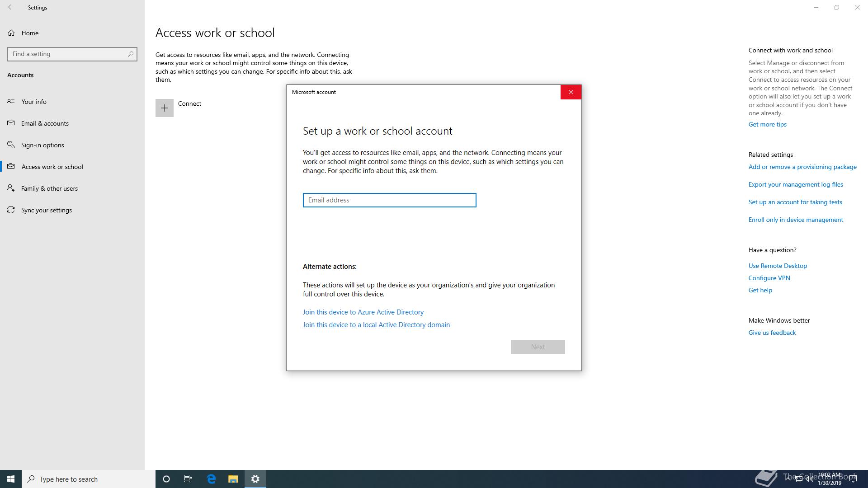Screen dimensions: 868x488
Task: Restore down the Settings window
Action: [837, 7]
